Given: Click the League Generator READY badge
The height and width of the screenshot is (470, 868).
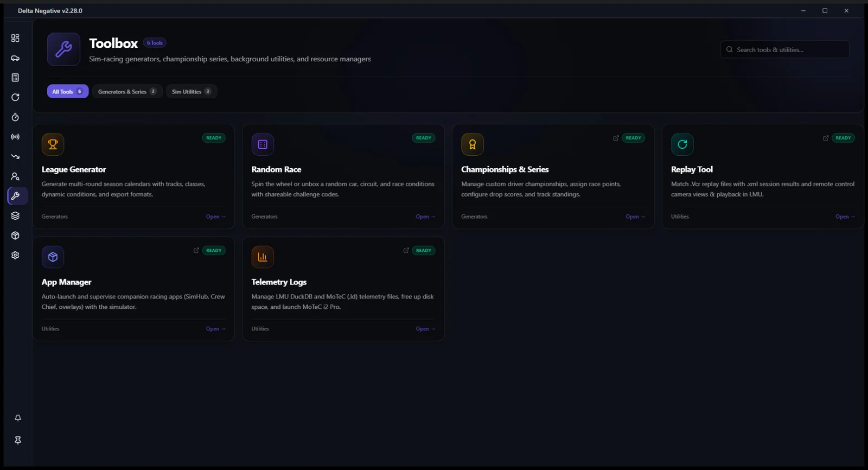Looking at the screenshot, I should click(214, 138).
